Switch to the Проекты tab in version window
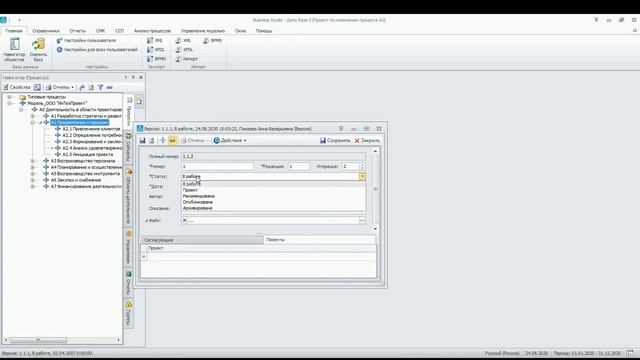Screen dimensions: 640x360 (x=319, y=240)
